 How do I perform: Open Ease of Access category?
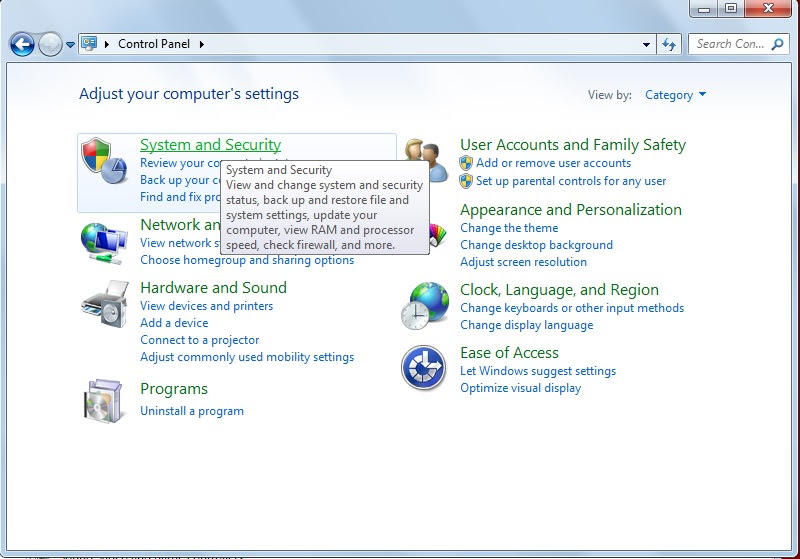pyautogui.click(x=509, y=353)
